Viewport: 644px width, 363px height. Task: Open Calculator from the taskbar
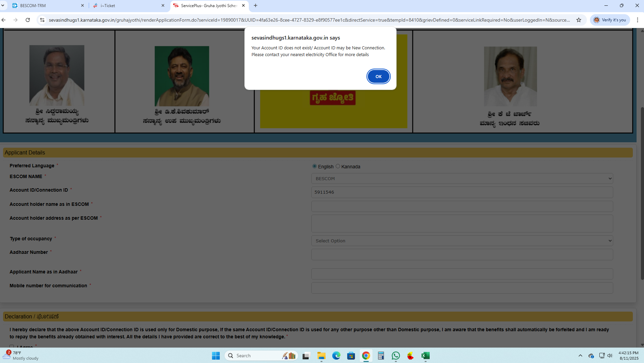[x=381, y=356]
